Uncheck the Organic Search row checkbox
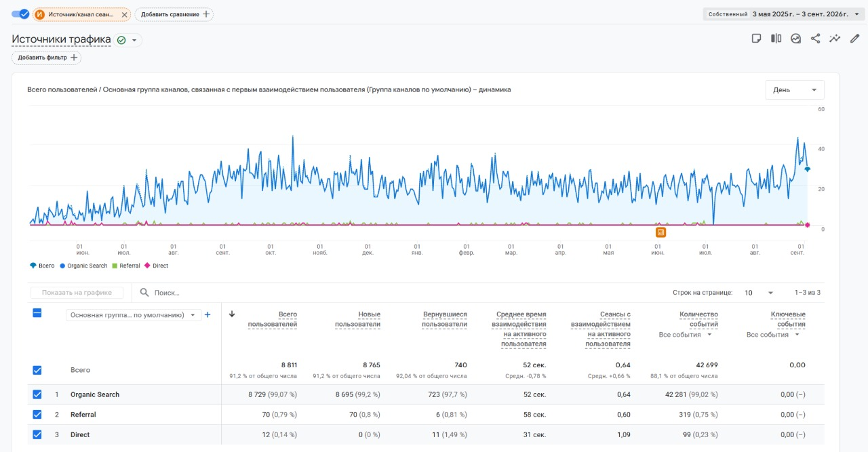Viewport: 868px width, 452px height. click(37, 394)
